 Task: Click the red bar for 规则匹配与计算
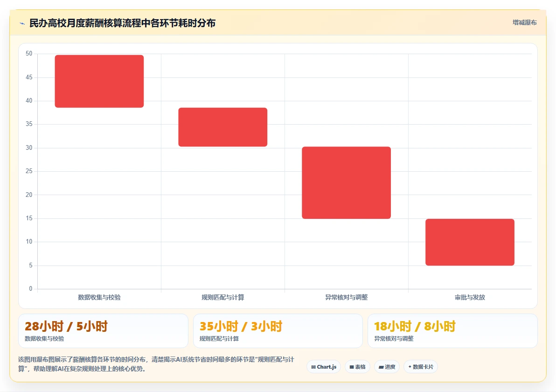pos(222,127)
